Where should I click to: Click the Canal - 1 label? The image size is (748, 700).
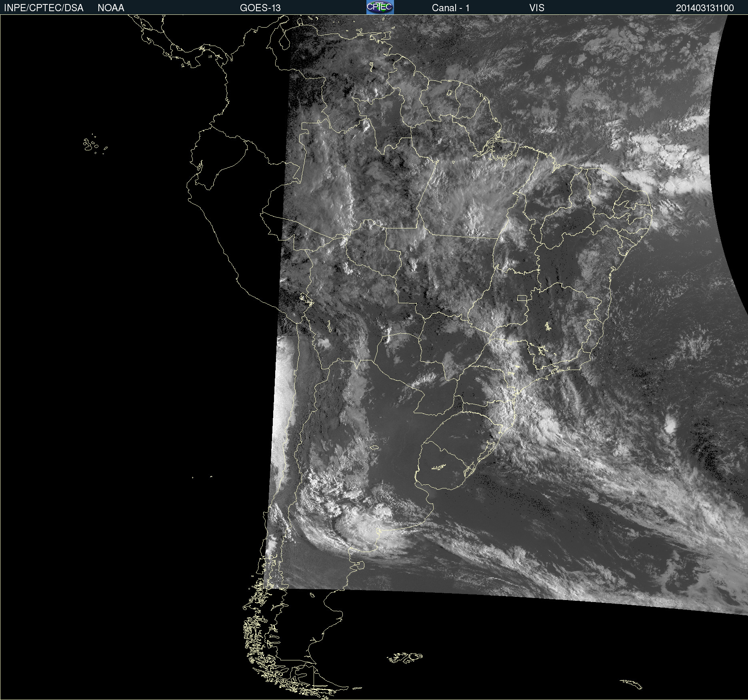pos(450,8)
